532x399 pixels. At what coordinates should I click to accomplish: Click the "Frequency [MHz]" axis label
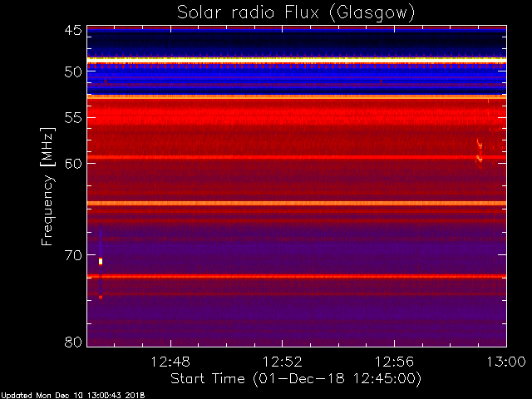tap(47, 186)
